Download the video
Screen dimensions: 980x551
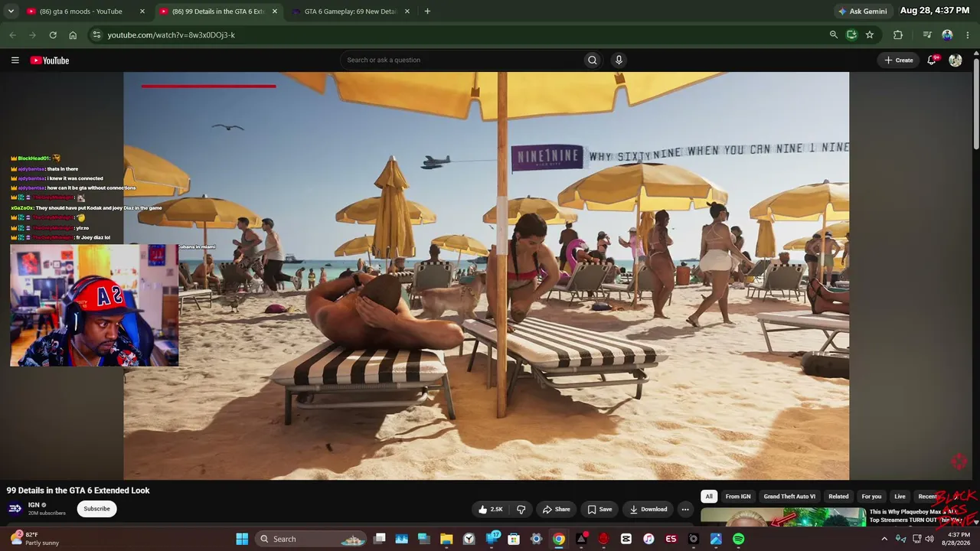pos(648,510)
